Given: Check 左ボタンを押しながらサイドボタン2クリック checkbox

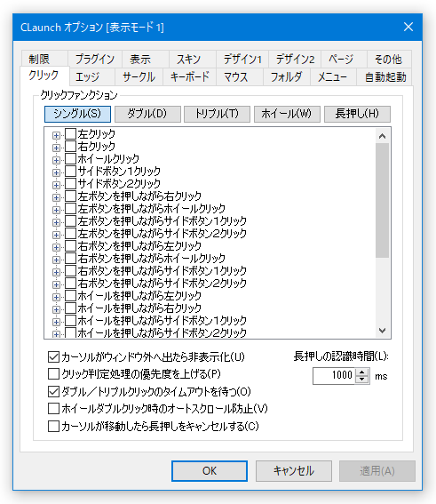Looking at the screenshot, I should 71,234.
